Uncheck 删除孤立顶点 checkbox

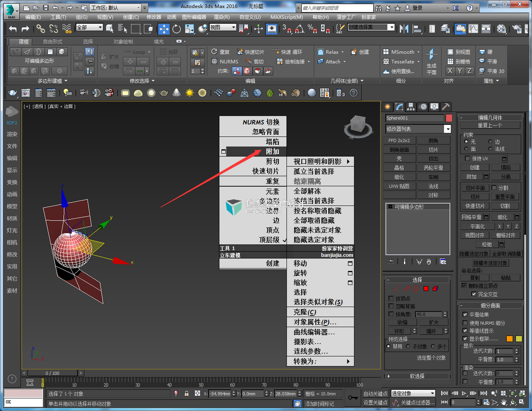tap(465, 286)
